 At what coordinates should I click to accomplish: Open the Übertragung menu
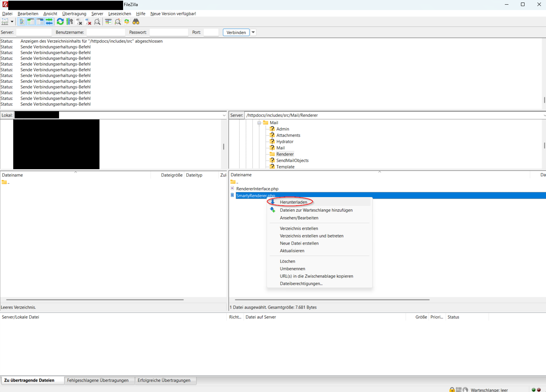point(74,14)
